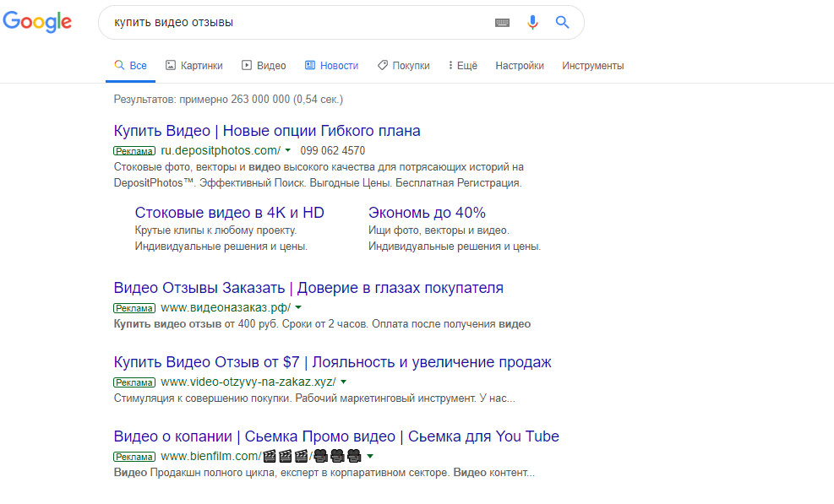
Task: Click the www.bienfilm.com/ URL text
Action: coord(211,456)
